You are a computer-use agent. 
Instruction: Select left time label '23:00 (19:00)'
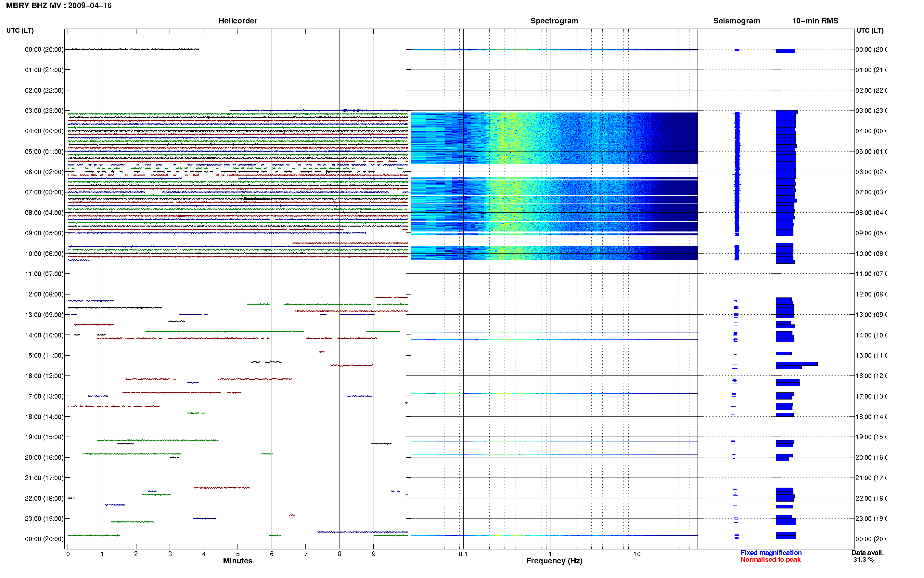(x=44, y=519)
